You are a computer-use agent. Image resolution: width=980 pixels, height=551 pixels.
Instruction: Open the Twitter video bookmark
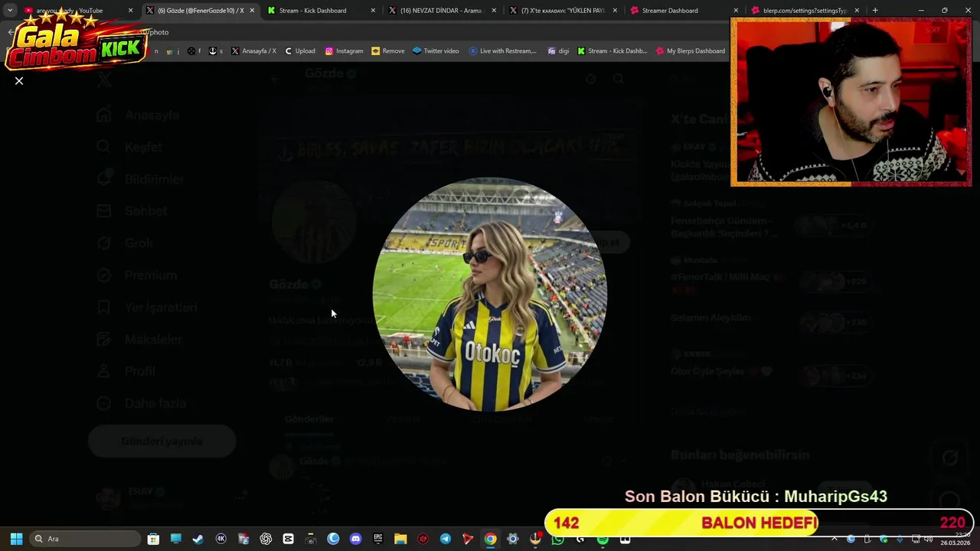tap(436, 51)
